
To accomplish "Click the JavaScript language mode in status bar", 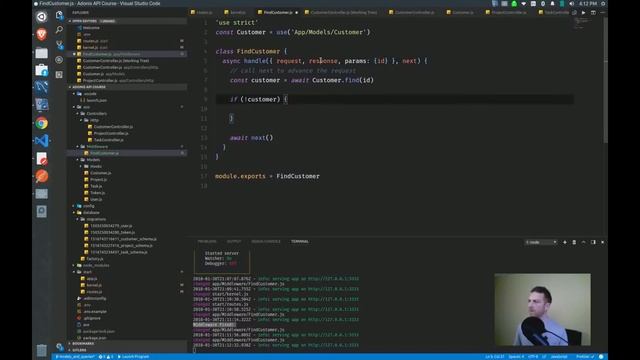I will tap(559, 357).
